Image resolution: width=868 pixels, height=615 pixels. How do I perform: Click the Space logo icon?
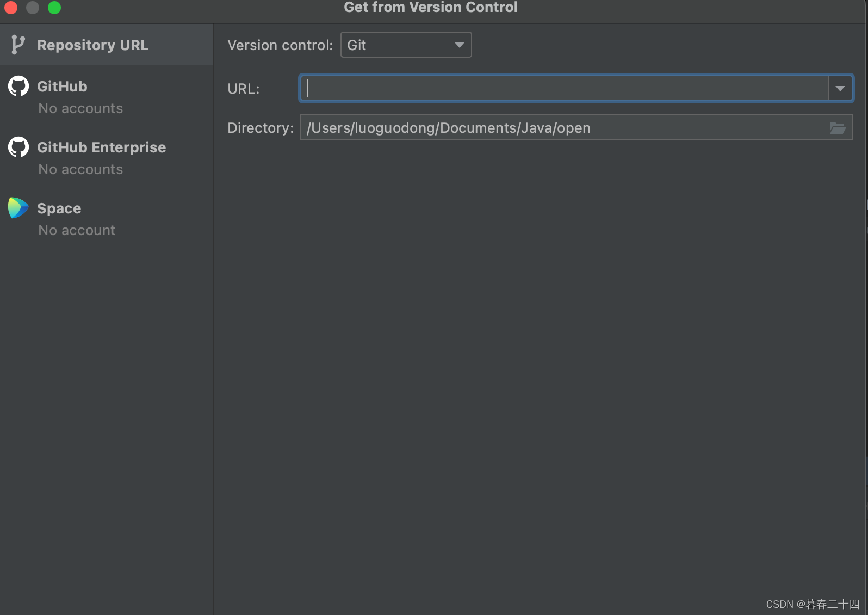pyautogui.click(x=18, y=208)
